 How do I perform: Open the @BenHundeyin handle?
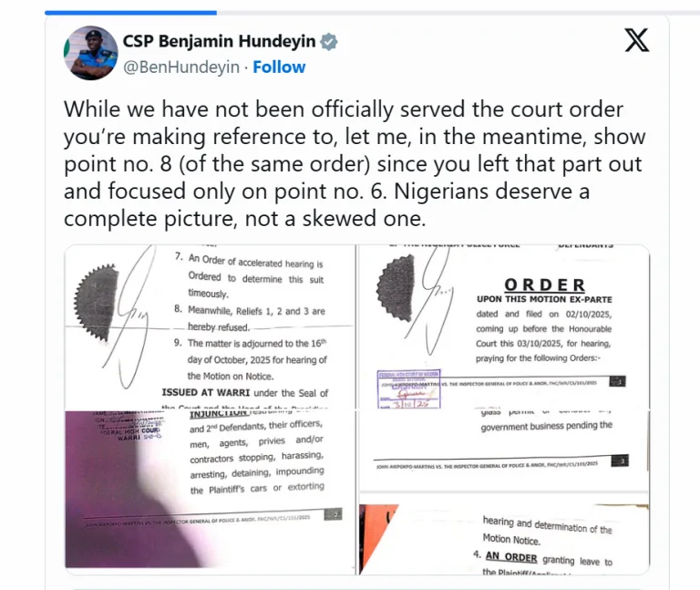[x=181, y=67]
